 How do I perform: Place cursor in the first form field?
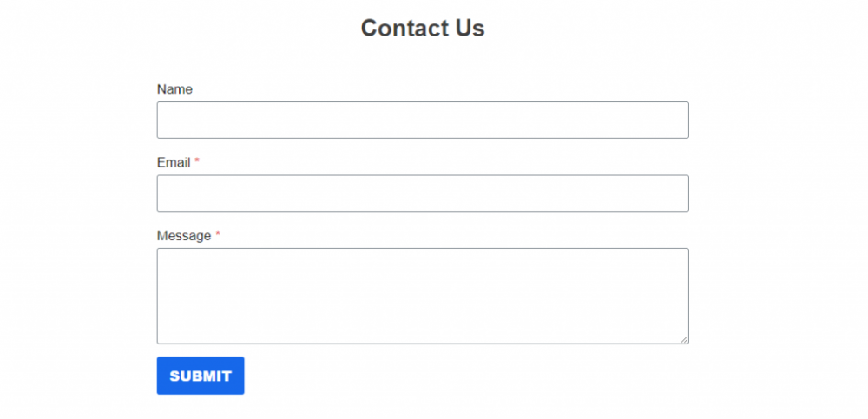[x=423, y=120]
